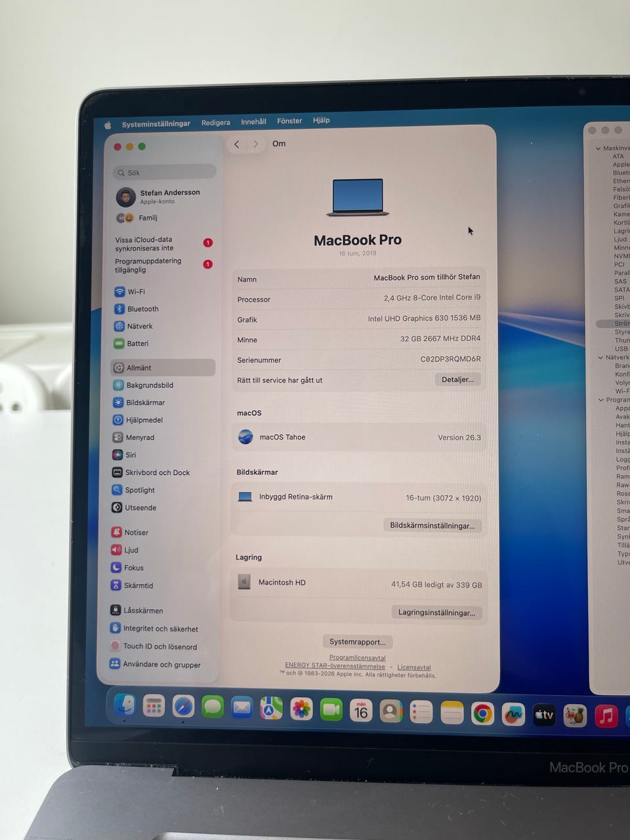Open the Systeminställningar menu
This screenshot has width=630, height=840.
(156, 123)
